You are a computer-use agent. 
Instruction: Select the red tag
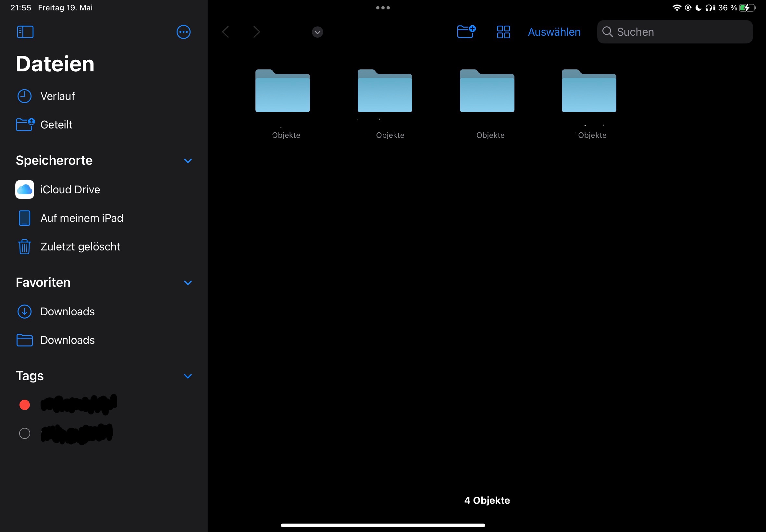tap(25, 405)
